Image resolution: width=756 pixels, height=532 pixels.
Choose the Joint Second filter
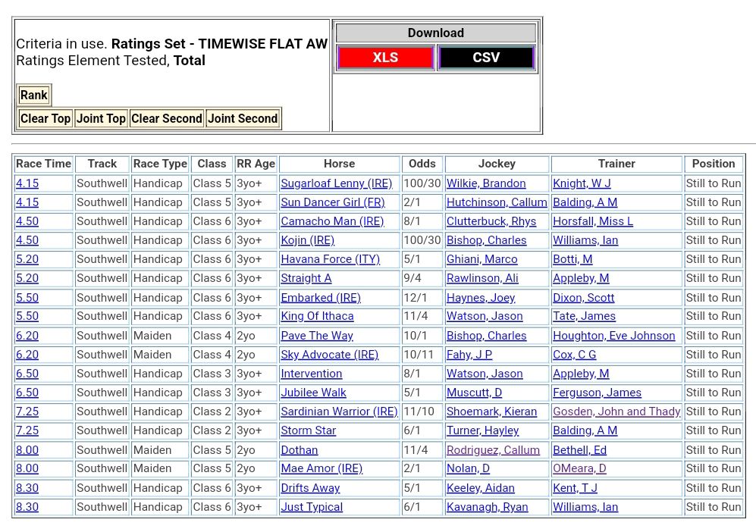[x=243, y=118]
